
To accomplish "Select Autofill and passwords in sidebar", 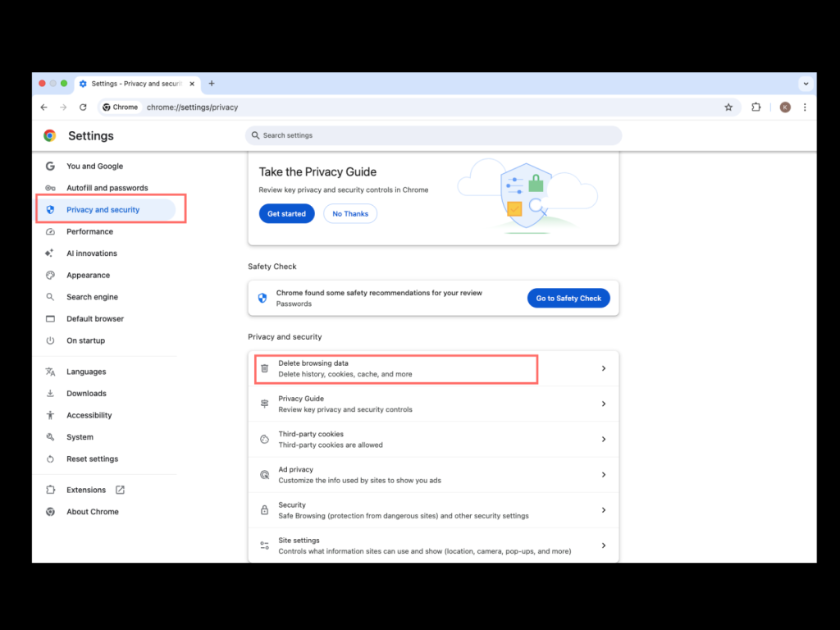I will [107, 188].
